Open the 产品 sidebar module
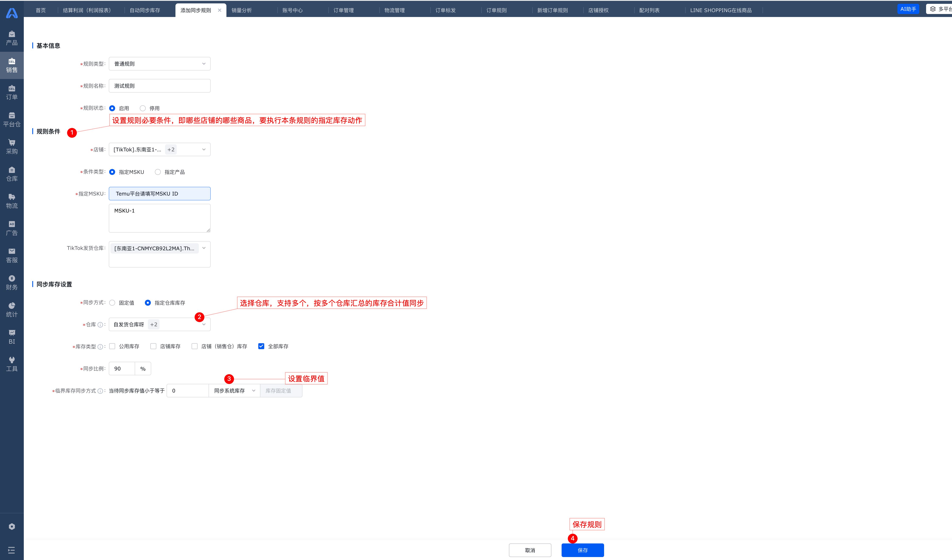The image size is (952, 560). [x=12, y=38]
